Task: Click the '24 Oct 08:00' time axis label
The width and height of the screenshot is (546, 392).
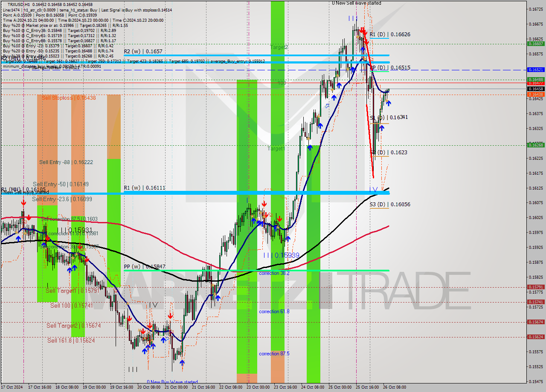Action: tap(313, 387)
